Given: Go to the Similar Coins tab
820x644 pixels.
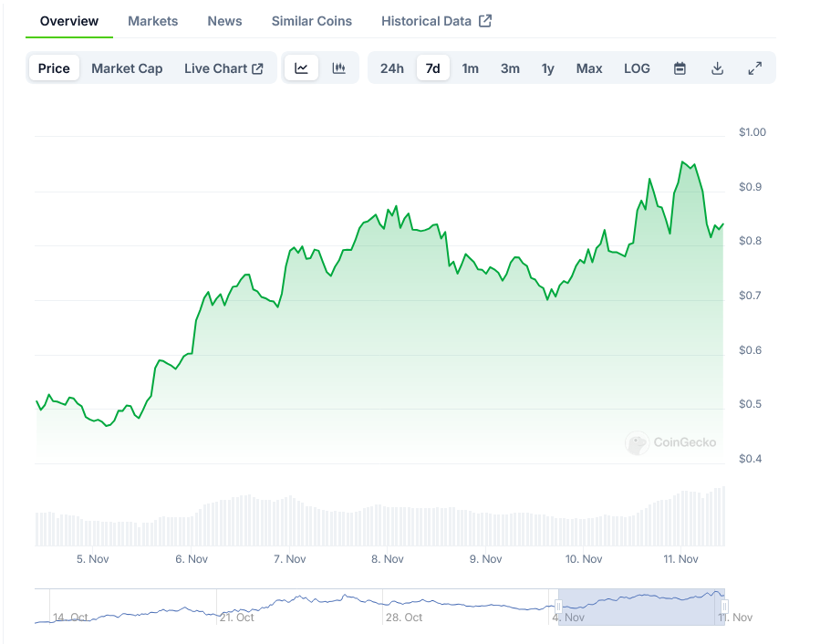Looking at the screenshot, I should click(x=312, y=21).
